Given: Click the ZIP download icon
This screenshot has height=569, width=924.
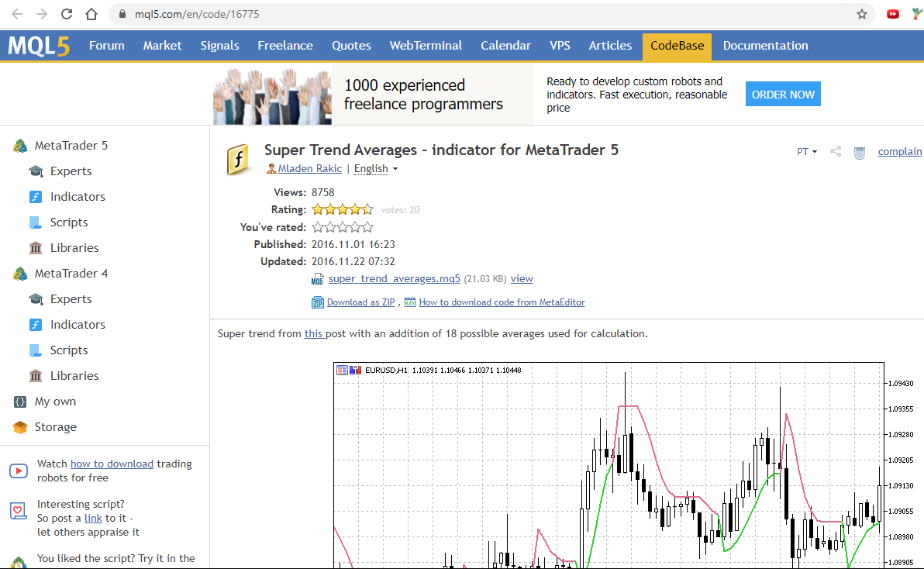Looking at the screenshot, I should pos(318,303).
